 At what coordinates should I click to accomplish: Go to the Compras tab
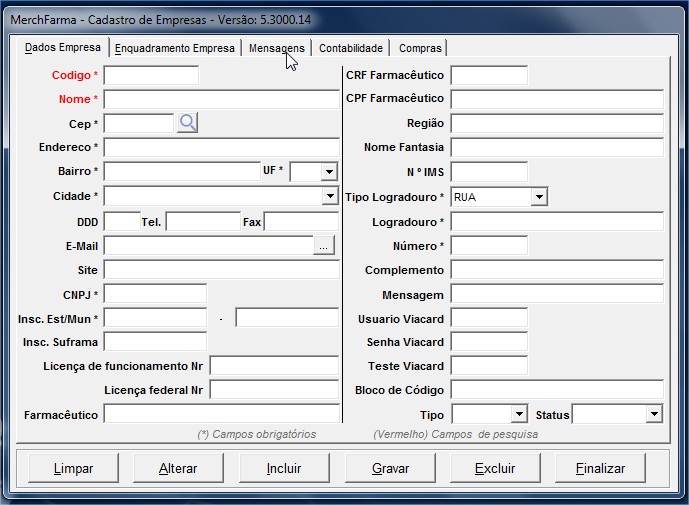(419, 48)
